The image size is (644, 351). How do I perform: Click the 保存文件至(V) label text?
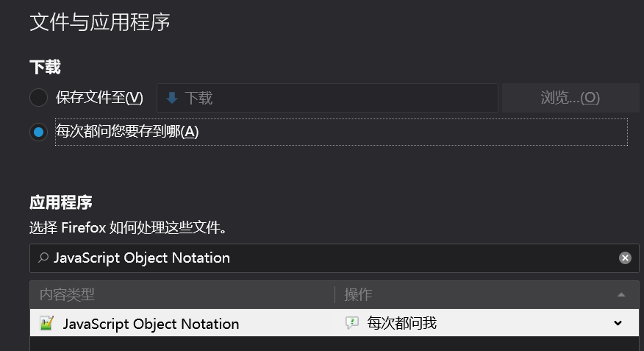point(99,98)
